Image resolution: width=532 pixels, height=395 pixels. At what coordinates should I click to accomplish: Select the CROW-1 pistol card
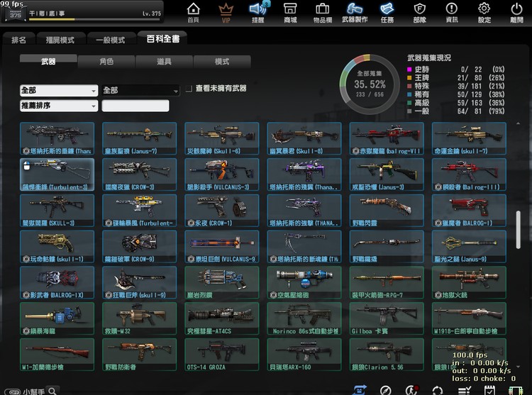222,210
